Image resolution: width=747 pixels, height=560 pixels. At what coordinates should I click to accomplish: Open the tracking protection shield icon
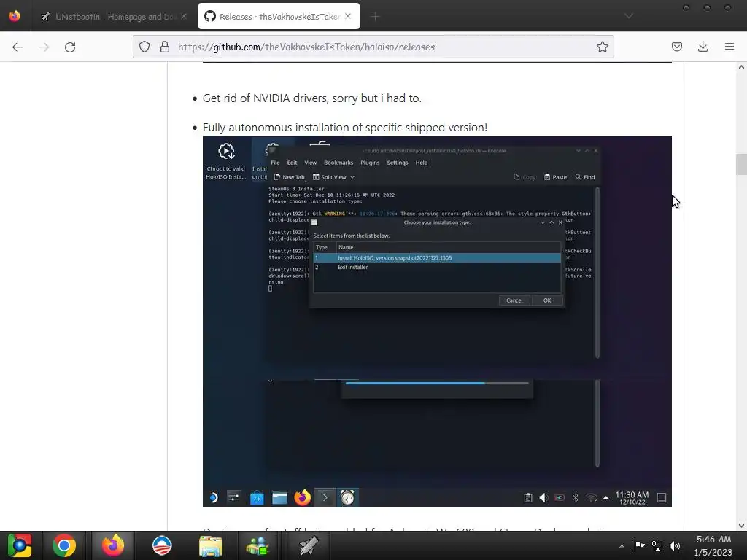[x=144, y=47]
